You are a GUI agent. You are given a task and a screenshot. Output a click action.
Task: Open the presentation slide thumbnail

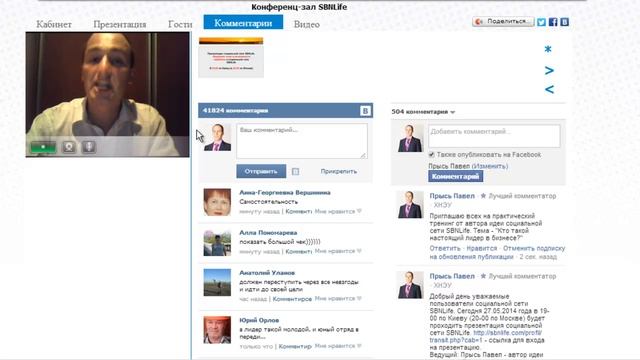point(231,57)
